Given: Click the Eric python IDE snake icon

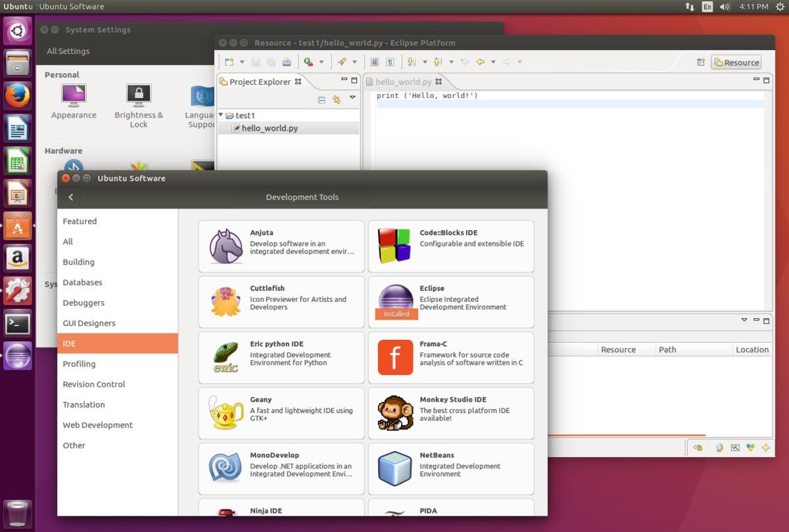Looking at the screenshot, I should [226, 357].
